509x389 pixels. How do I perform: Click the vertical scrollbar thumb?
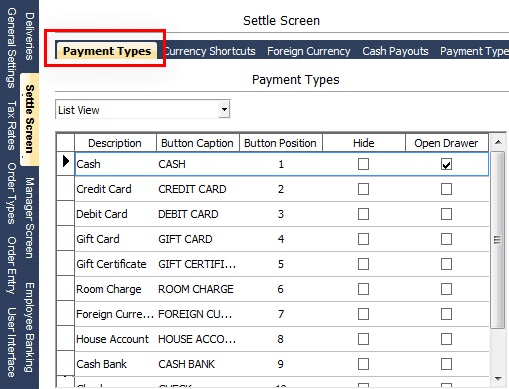coord(498,240)
